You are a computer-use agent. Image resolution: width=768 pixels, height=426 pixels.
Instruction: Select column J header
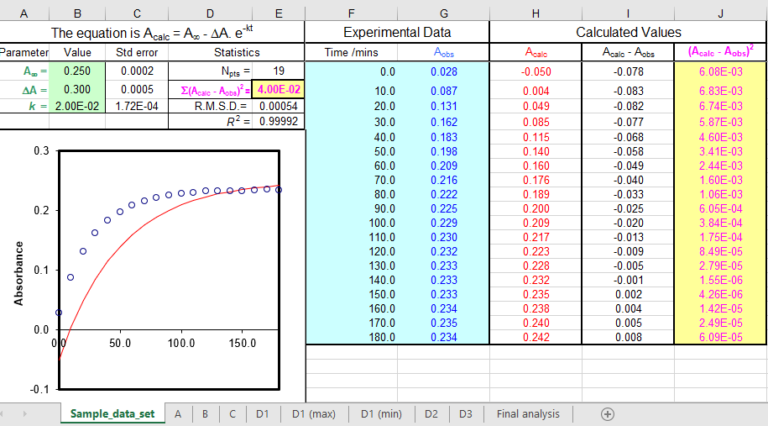720,14
